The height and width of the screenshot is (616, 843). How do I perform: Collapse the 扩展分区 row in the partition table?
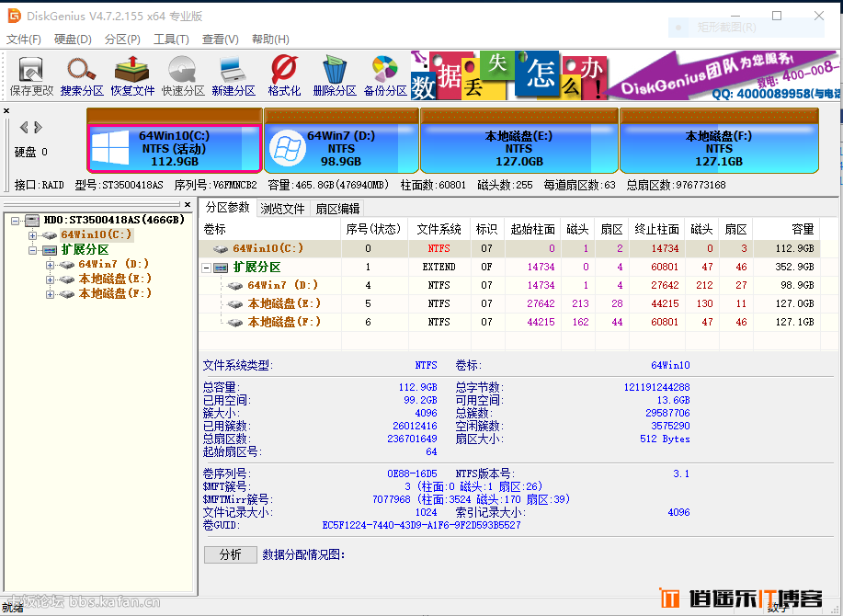pos(206,268)
